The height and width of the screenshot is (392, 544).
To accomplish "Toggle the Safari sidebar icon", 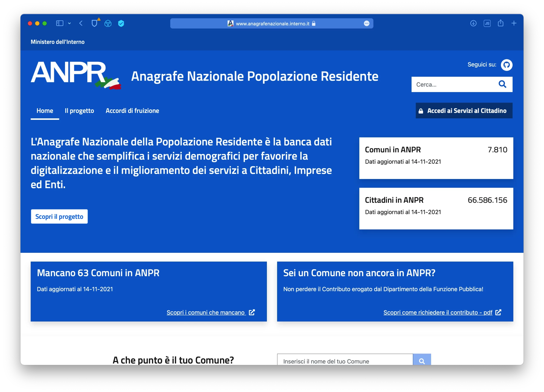I will coord(59,23).
